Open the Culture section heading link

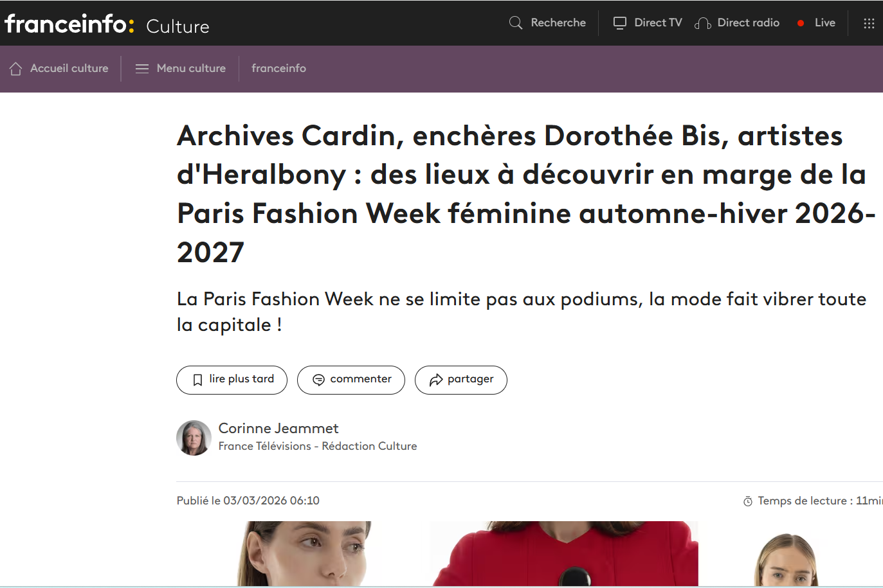click(178, 26)
